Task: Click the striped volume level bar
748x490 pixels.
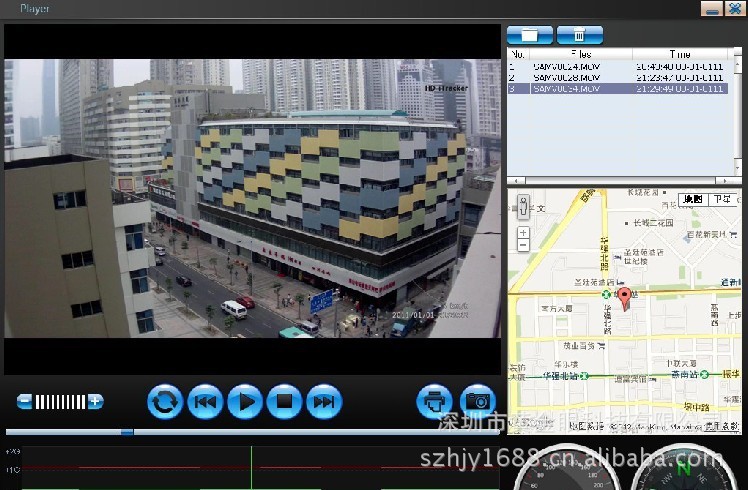Action: click(x=60, y=401)
